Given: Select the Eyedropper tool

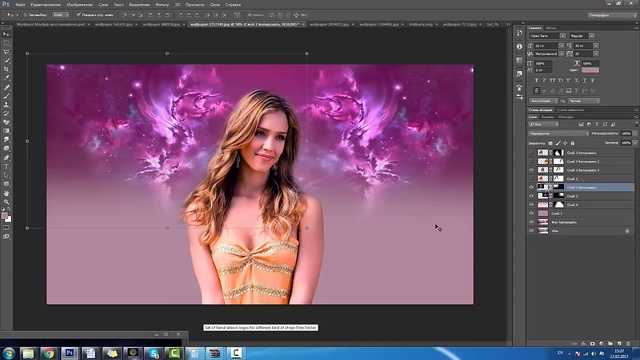Looking at the screenshot, I should pos(6,78).
